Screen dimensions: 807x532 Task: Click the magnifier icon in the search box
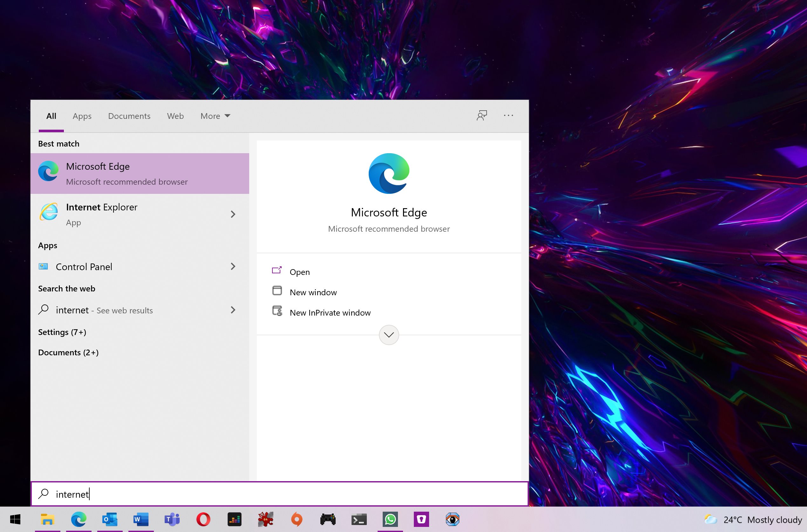point(44,494)
